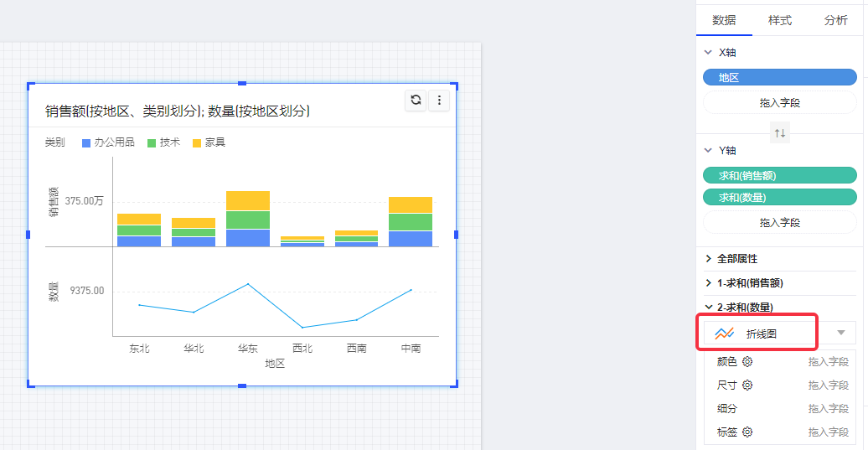Collapse the X轴 section

tap(708, 53)
